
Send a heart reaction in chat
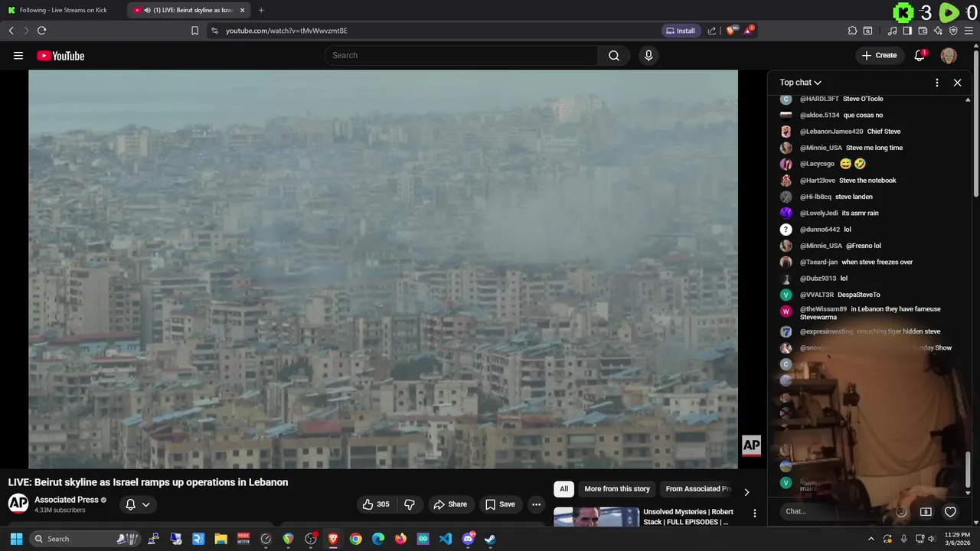950,512
